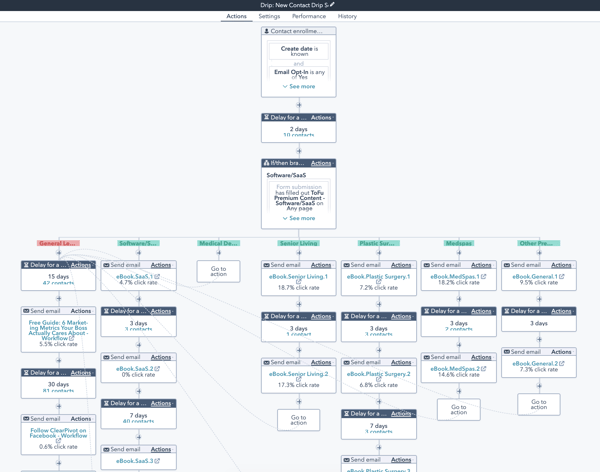Open eBook.Senior Living.2 email link

click(298, 376)
